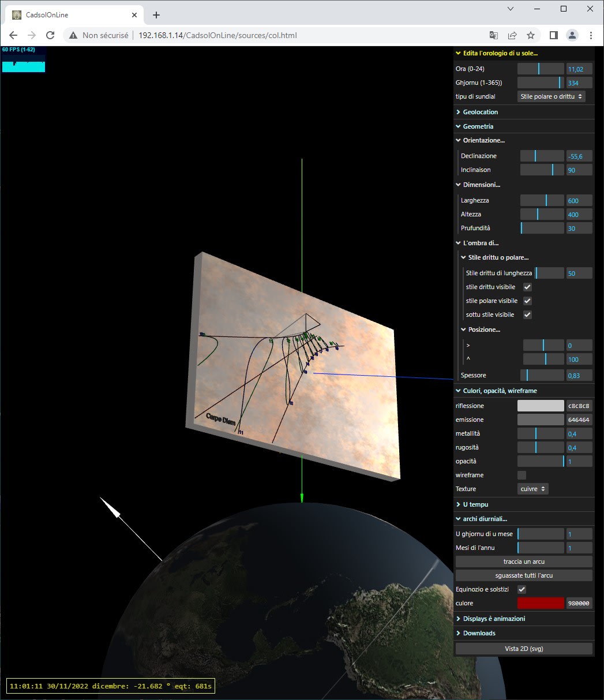Image resolution: width=604 pixels, height=700 pixels.
Task: Click the Prufundità value field 30
Action: tap(579, 228)
